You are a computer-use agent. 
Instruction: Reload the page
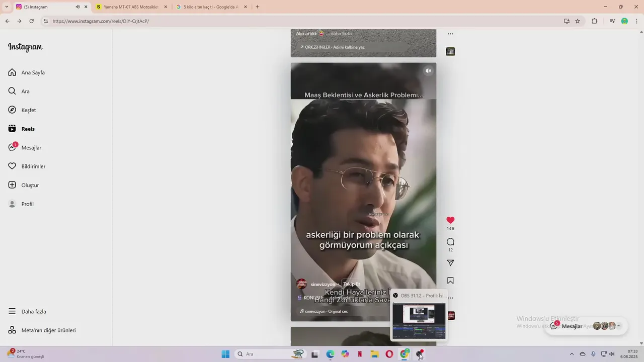[31, 21]
